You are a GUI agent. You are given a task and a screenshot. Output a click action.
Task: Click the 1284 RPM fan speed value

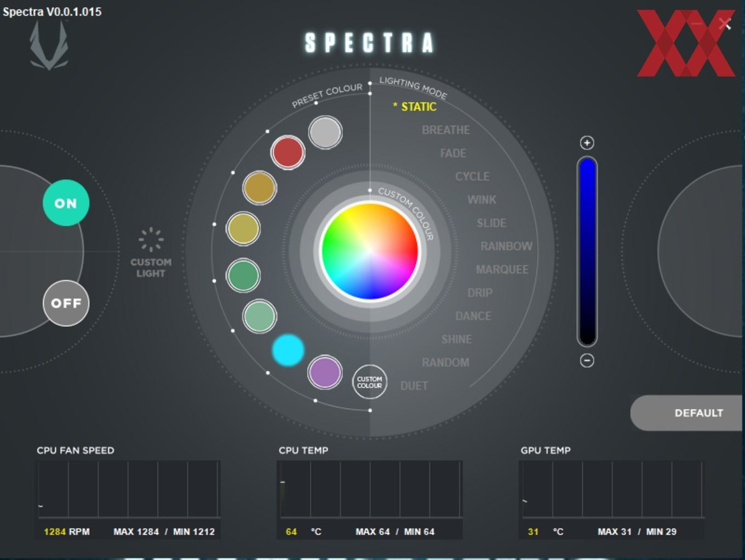67,532
